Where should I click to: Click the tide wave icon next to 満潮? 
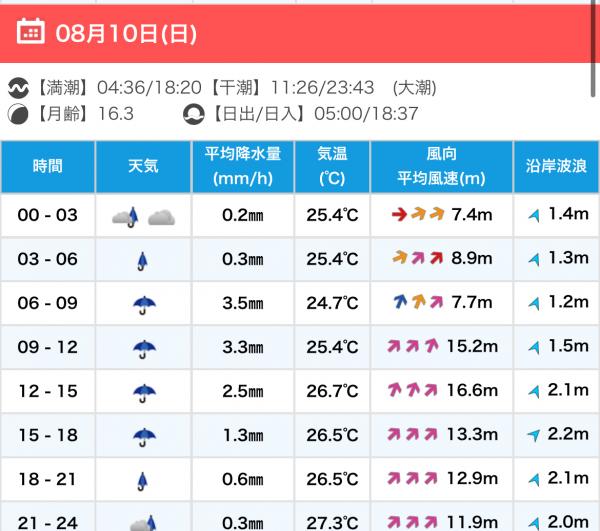[x=18, y=88]
